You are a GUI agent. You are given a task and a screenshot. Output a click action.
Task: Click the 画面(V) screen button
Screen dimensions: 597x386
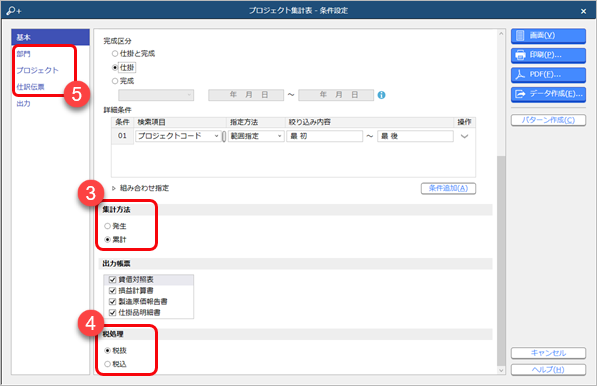548,36
